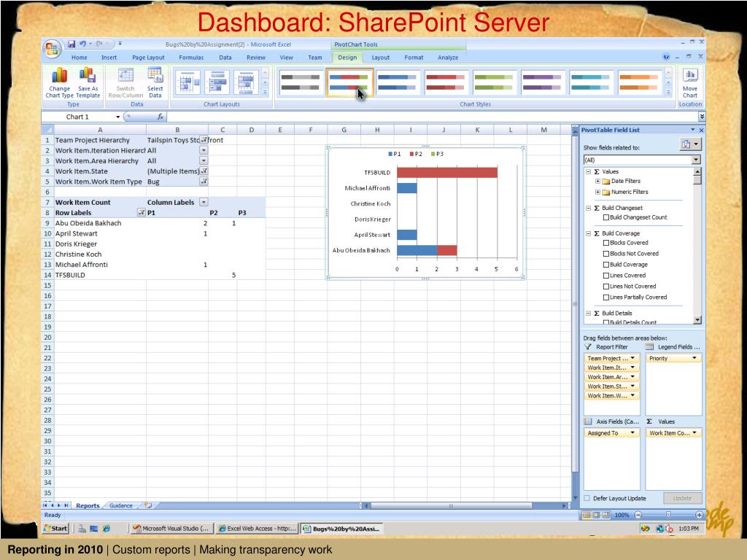Click Switch Row/Column icon
This screenshot has height=560, width=747.
[x=125, y=82]
